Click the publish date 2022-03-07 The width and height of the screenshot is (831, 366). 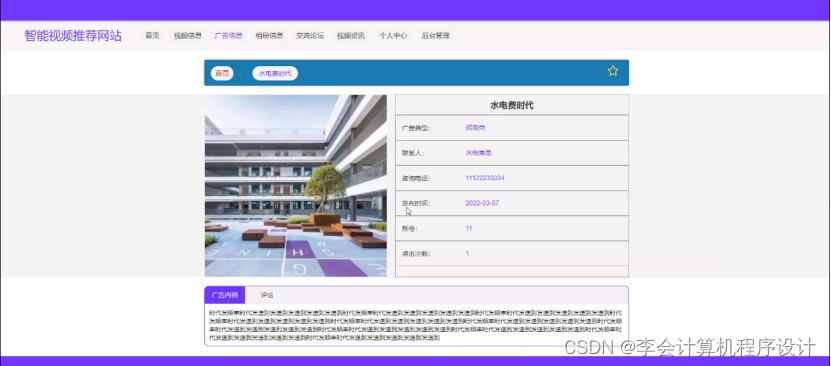click(x=482, y=203)
